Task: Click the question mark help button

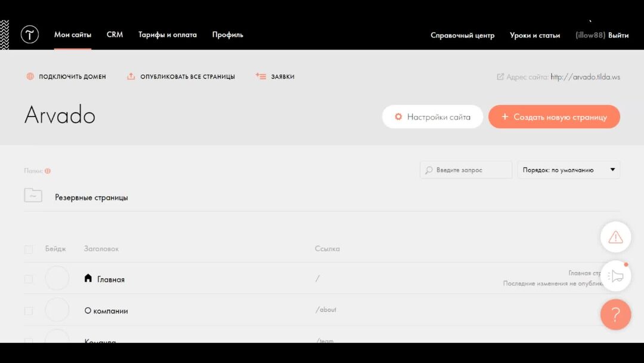Action: pos(615,315)
